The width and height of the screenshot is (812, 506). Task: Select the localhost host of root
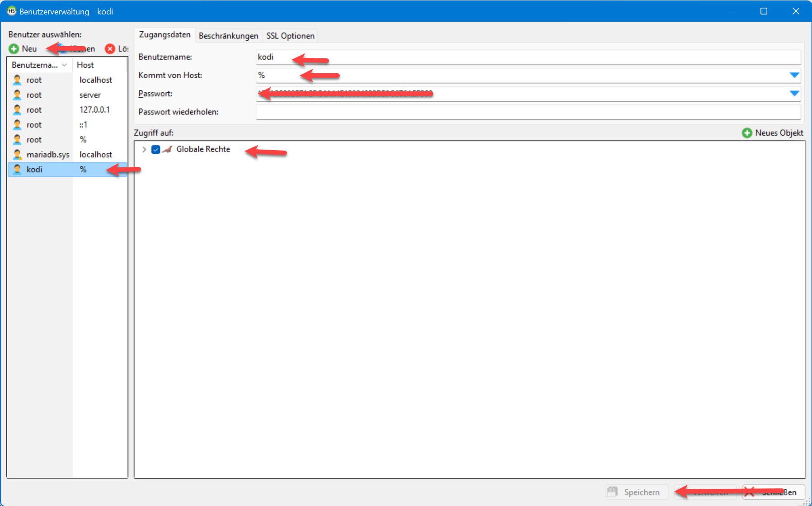point(96,80)
